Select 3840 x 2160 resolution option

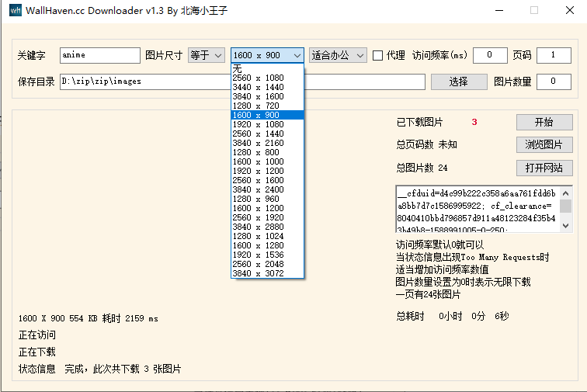(x=267, y=143)
